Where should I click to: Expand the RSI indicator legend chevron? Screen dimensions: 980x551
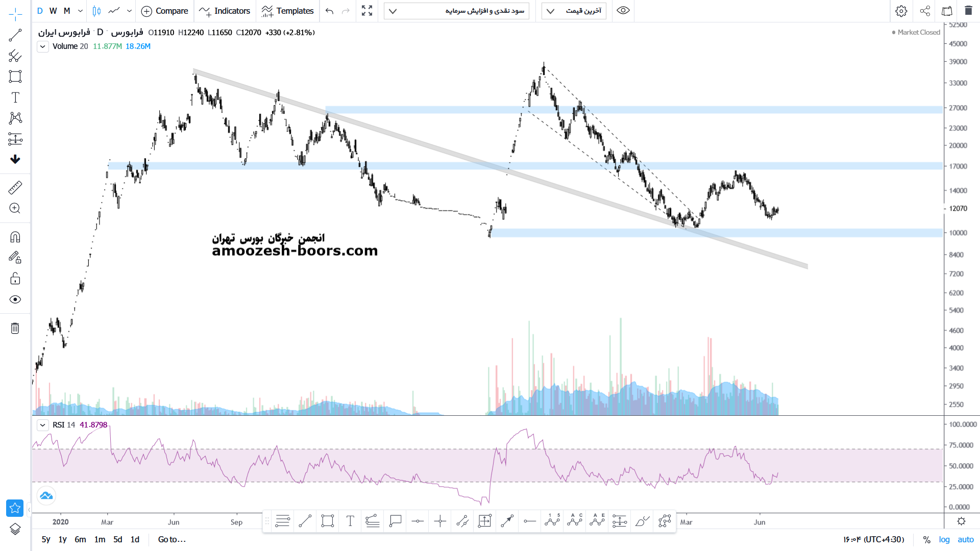[43, 425]
